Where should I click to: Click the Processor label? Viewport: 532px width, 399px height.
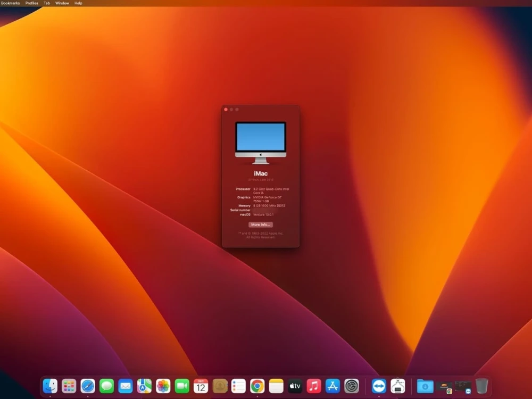243,189
